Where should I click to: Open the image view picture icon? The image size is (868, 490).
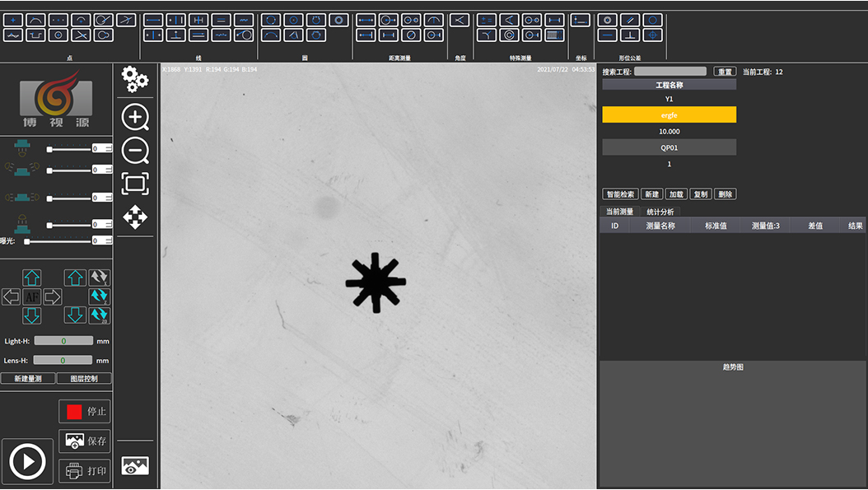[135, 465]
